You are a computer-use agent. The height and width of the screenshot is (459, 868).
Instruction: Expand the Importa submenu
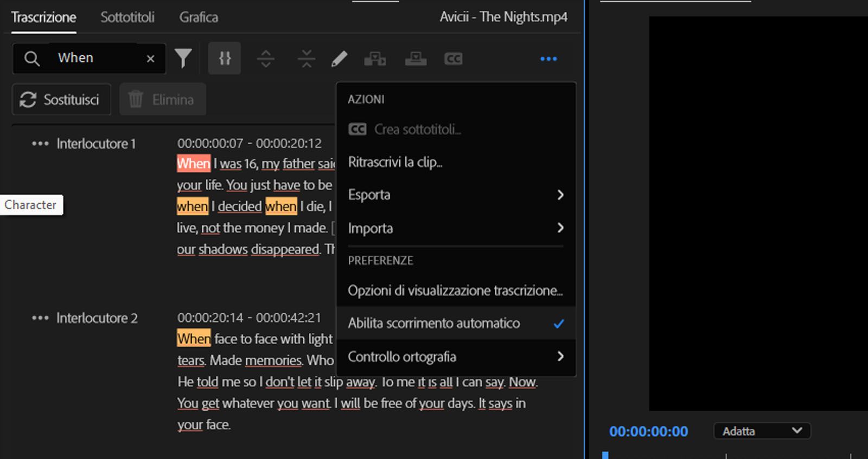(456, 228)
